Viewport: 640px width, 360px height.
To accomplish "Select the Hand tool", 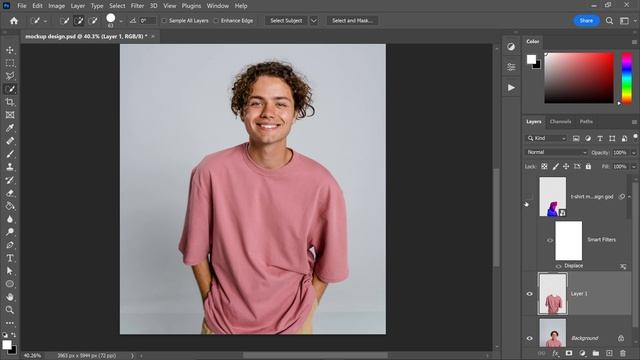I will (x=10, y=297).
